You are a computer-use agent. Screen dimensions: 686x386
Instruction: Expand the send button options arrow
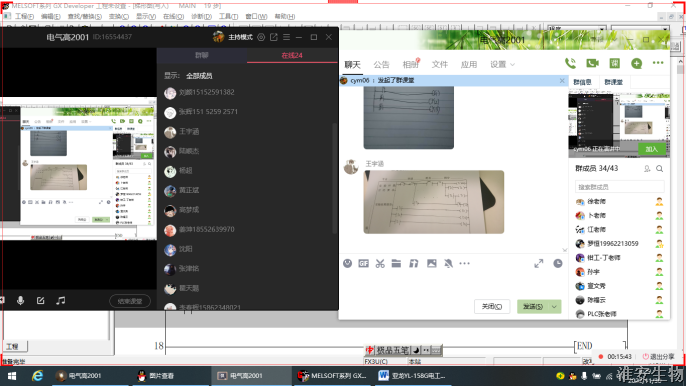pyautogui.click(x=554, y=306)
